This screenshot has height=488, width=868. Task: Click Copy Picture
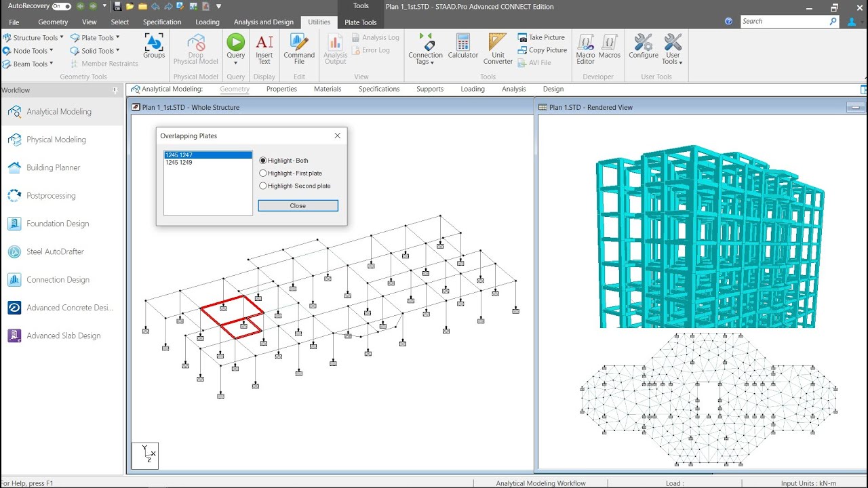tap(542, 50)
